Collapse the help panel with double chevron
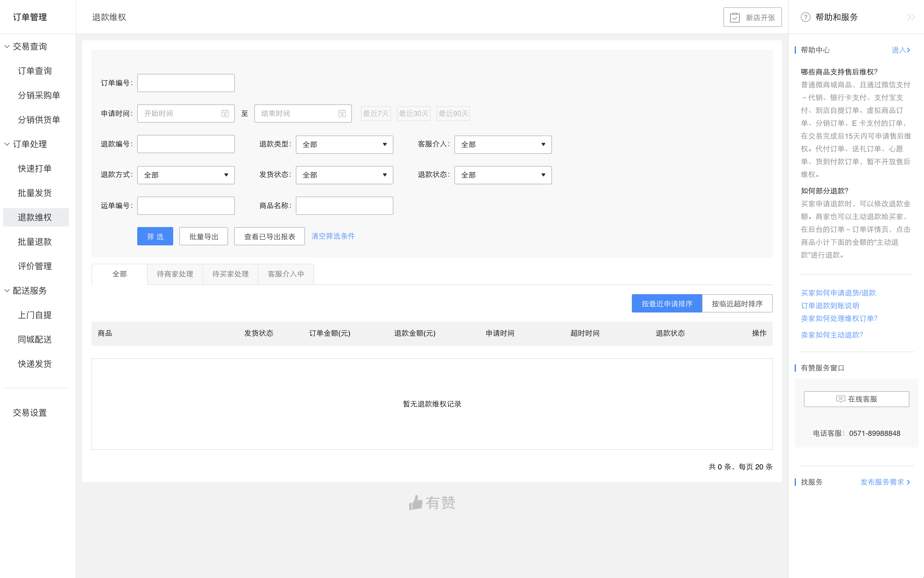The image size is (924, 578). click(x=911, y=17)
